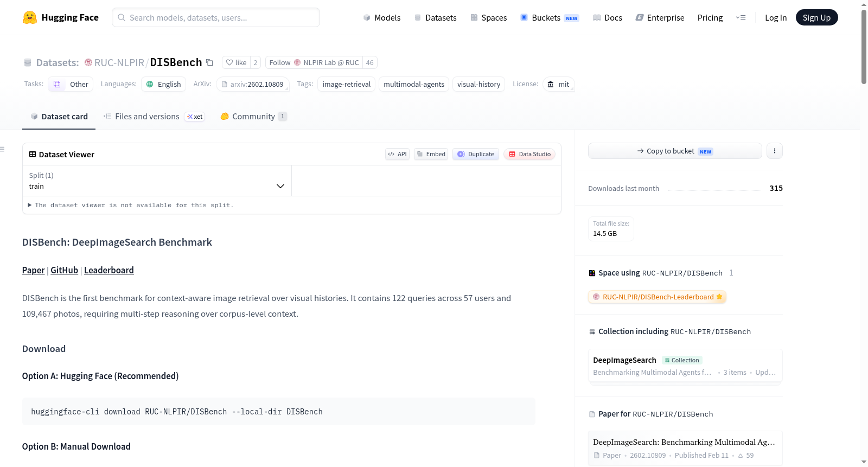Open the arxiv:2602.10809 tag menu
Viewport: 868px width, 467px height.
253,84
